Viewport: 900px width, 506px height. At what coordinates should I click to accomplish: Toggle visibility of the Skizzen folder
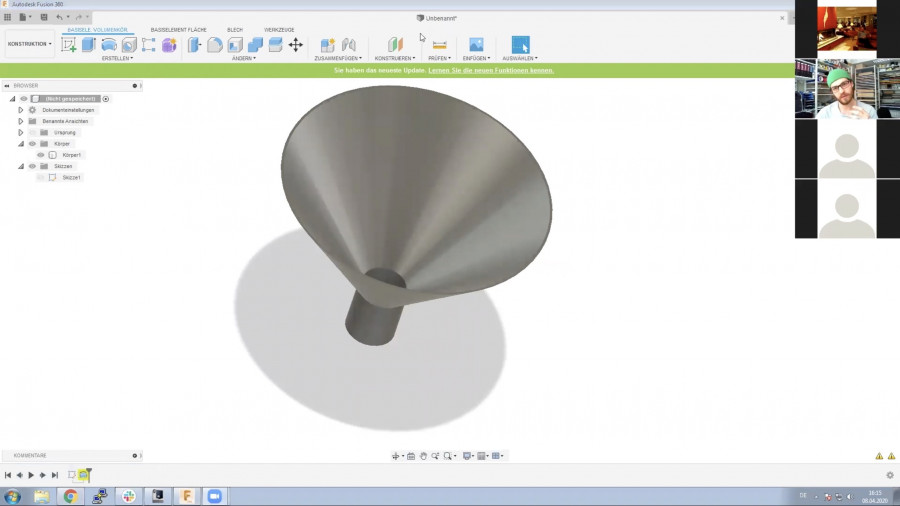coord(32,166)
